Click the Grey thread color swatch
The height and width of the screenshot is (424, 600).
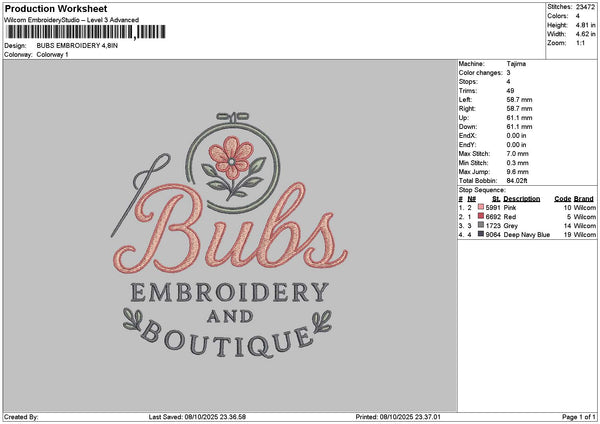[481, 225]
